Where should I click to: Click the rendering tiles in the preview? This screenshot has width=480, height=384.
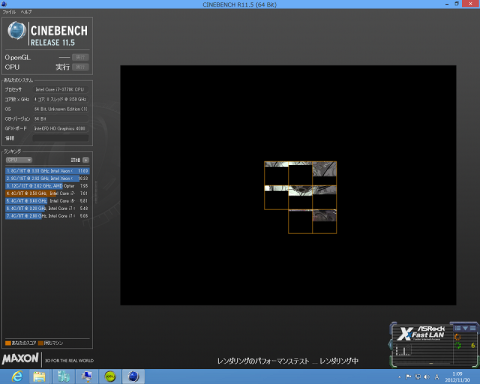(300, 197)
